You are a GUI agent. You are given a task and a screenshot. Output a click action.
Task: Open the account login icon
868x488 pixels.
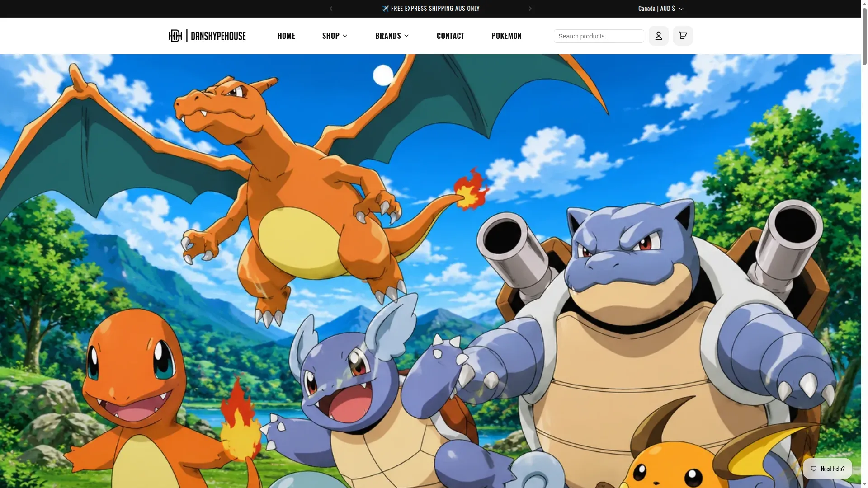[x=658, y=36]
